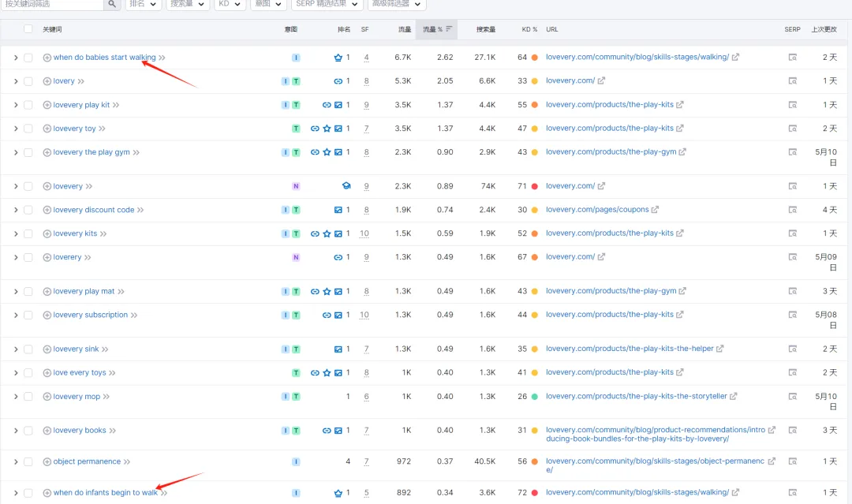Expand the 'when do babies start walking' row
The width and height of the screenshot is (852, 504).
coord(16,58)
